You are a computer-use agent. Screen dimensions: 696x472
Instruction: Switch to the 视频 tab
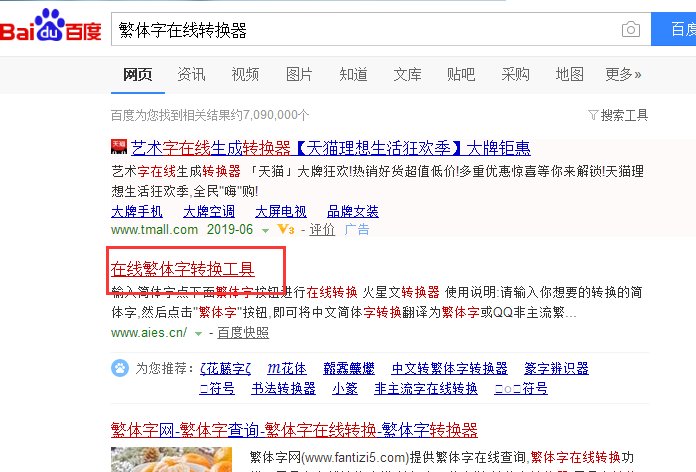click(x=245, y=74)
